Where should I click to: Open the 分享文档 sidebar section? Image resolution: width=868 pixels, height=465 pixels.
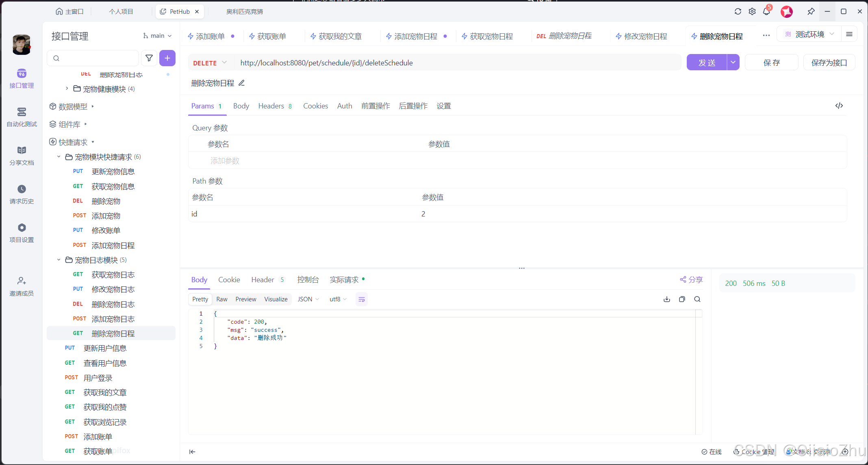pyautogui.click(x=22, y=156)
